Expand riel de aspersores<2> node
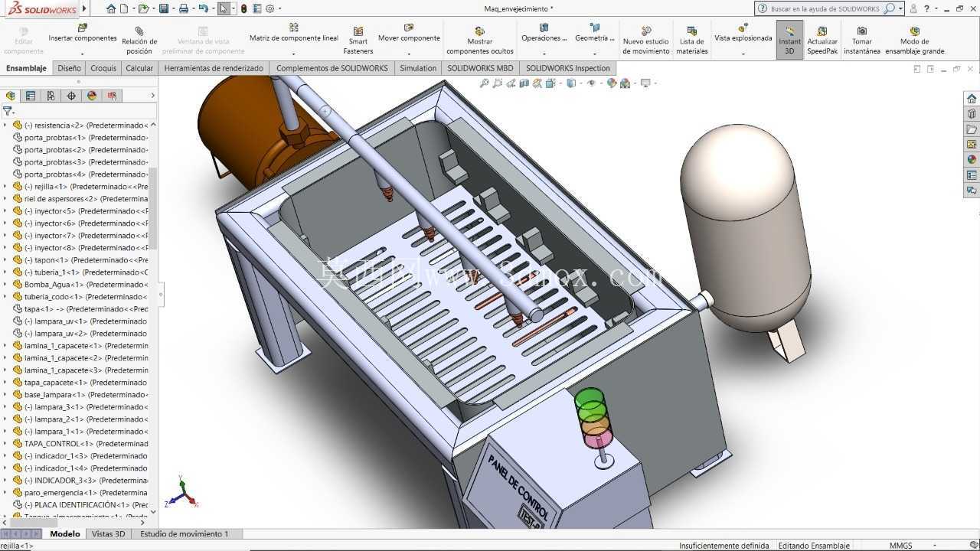Image resolution: width=980 pixels, height=551 pixels. click(5, 199)
